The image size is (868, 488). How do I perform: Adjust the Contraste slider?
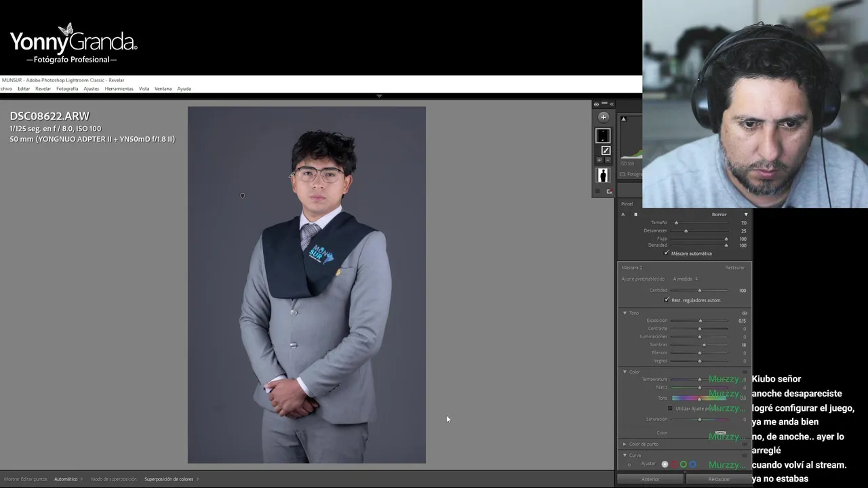(700, 329)
